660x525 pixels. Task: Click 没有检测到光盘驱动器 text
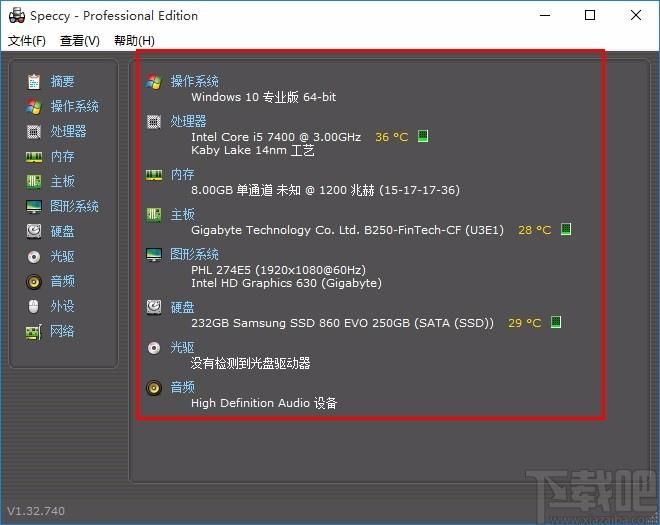click(250, 363)
